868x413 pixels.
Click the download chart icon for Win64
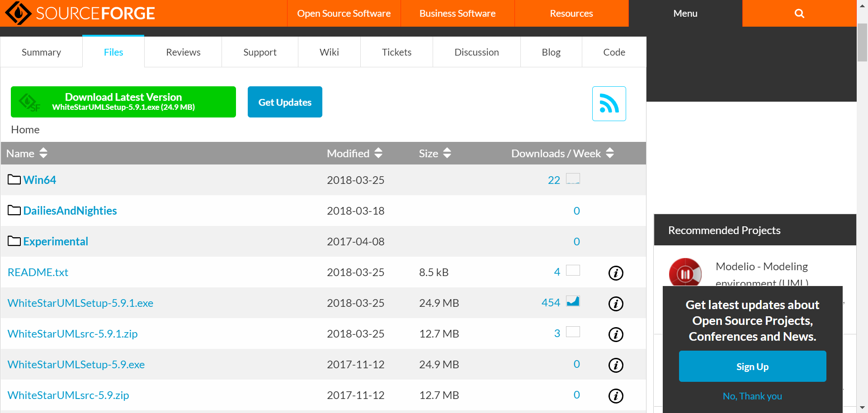click(x=573, y=178)
